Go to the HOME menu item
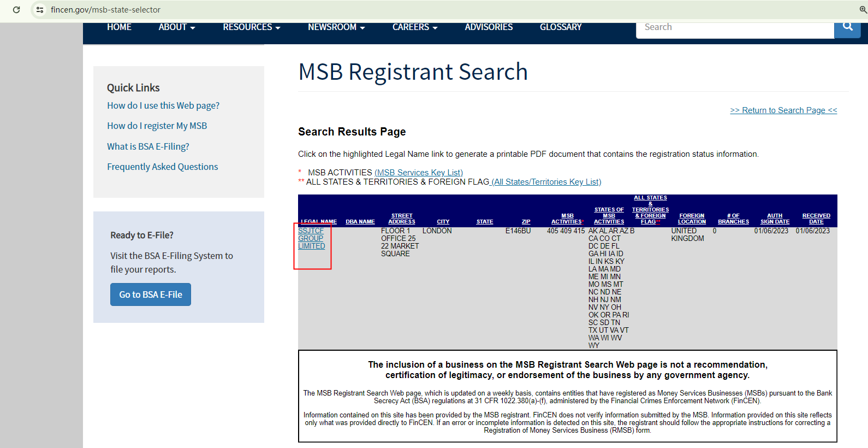Image resolution: width=868 pixels, height=448 pixels. click(119, 27)
